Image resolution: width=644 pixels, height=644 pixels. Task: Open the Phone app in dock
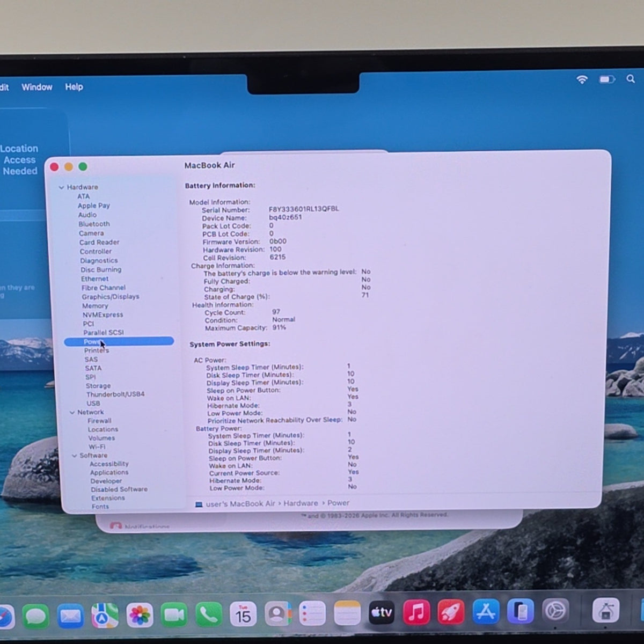(209, 615)
